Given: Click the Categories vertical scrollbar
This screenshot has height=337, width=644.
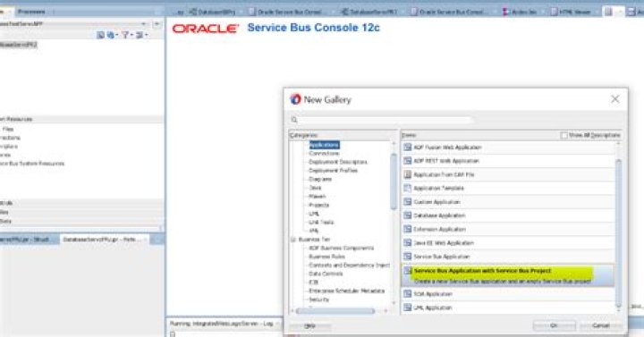Looking at the screenshot, I should click(394, 181).
